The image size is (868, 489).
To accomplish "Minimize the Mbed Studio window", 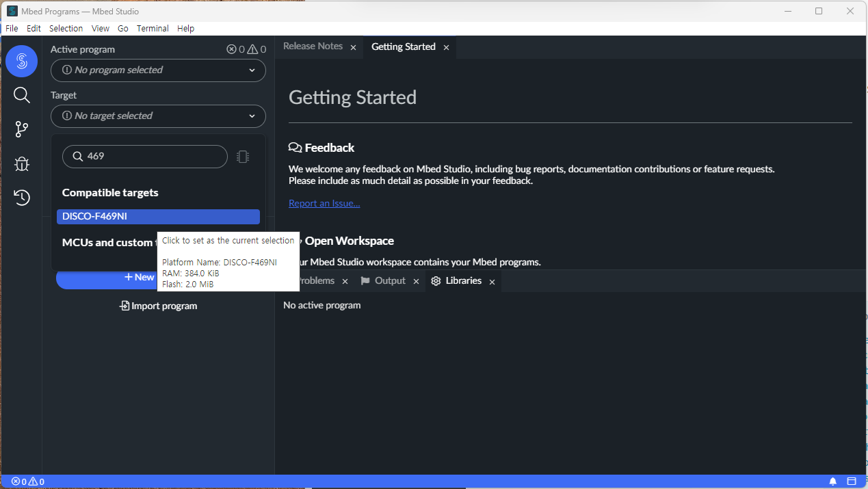I will (788, 11).
